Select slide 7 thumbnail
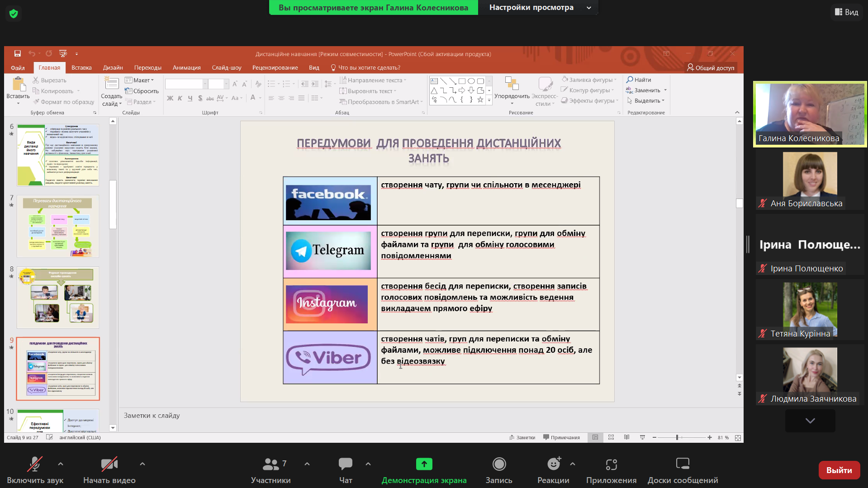Screen dimensions: 868x488 [x=58, y=226]
